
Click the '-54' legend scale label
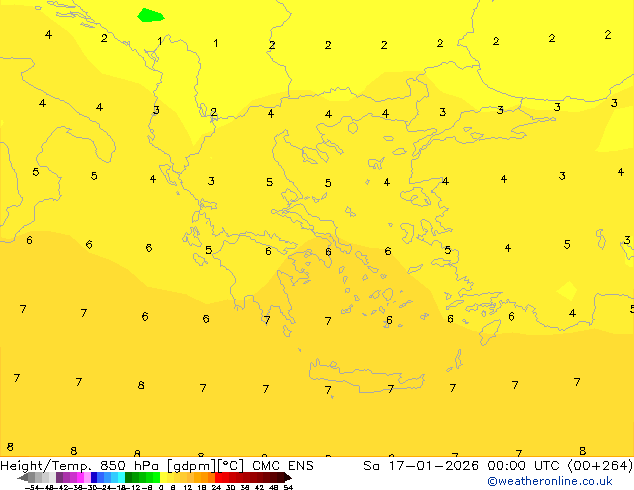[x=32, y=487]
